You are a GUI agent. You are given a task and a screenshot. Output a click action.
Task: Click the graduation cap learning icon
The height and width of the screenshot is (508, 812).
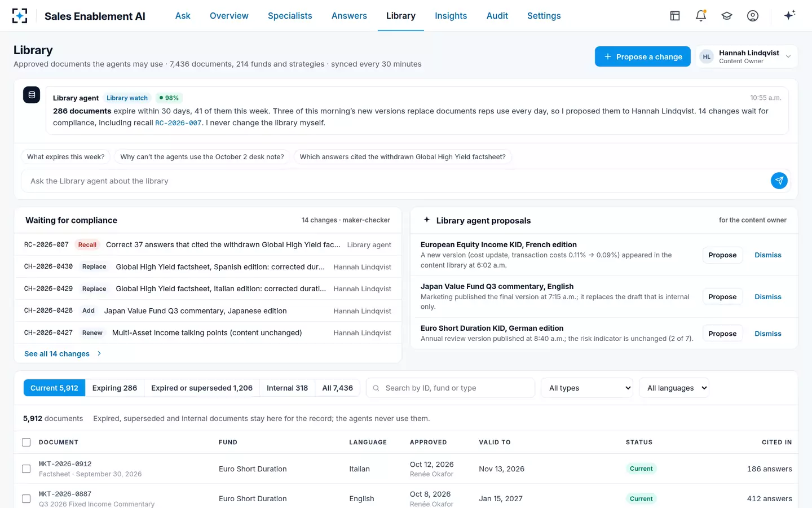point(727,16)
